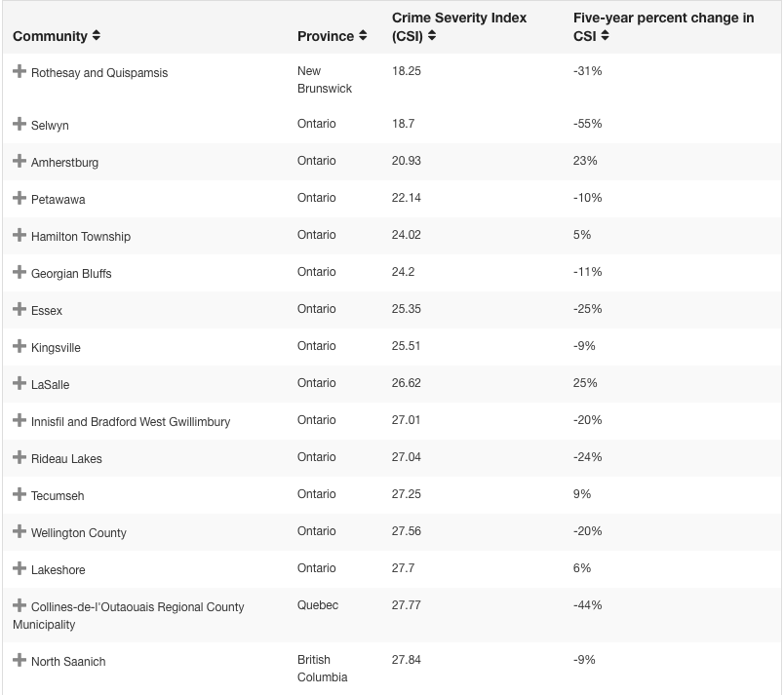
Task: Expand Lakeshore row plus icon
Action: (20, 569)
